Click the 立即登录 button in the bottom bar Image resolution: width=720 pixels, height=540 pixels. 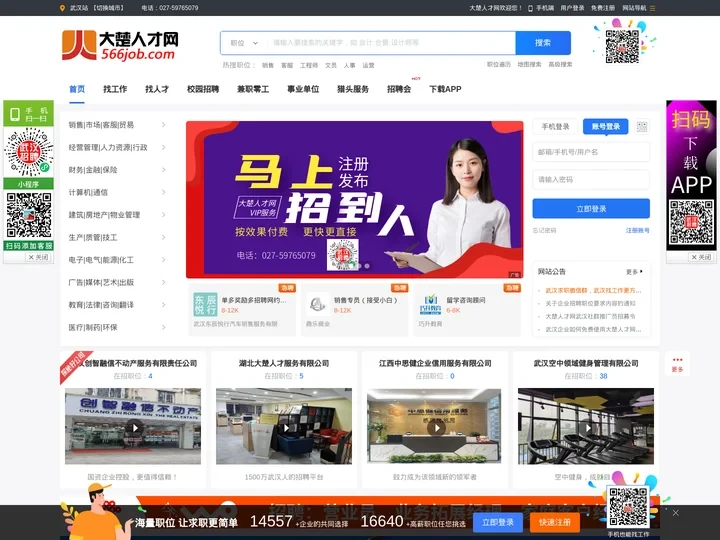498,522
